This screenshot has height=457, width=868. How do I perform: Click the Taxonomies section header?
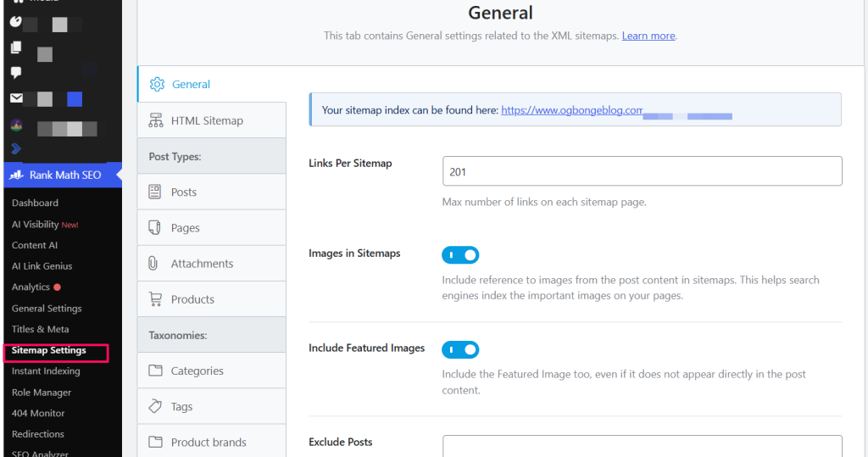pyautogui.click(x=212, y=335)
